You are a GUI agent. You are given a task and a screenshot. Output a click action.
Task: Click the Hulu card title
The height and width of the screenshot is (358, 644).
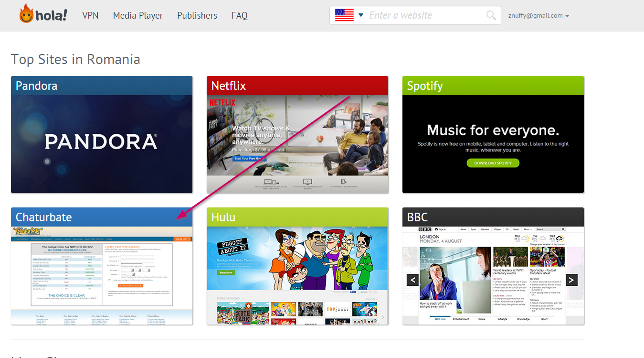pos(223,217)
